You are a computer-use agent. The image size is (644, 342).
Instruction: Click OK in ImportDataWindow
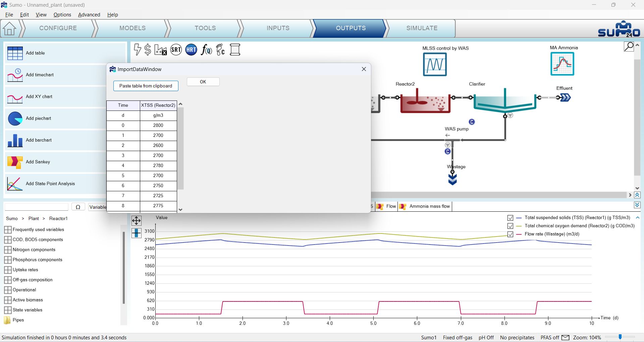(x=203, y=82)
